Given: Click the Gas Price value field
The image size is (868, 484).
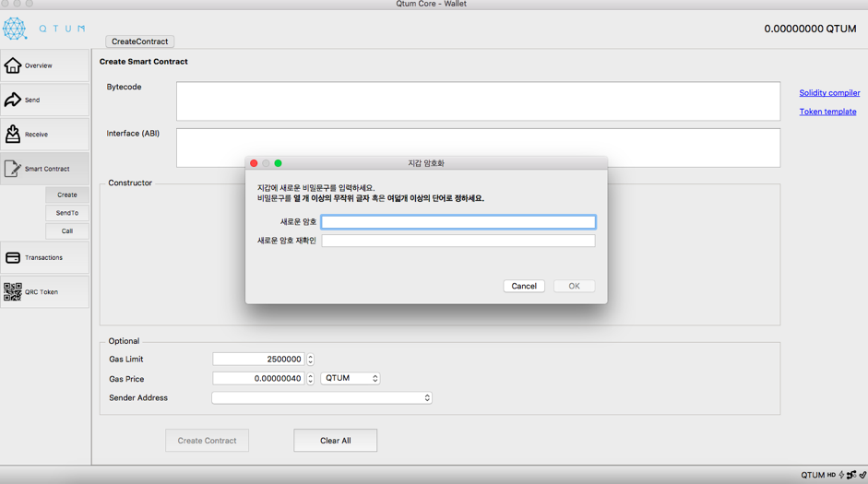Looking at the screenshot, I should [258, 378].
